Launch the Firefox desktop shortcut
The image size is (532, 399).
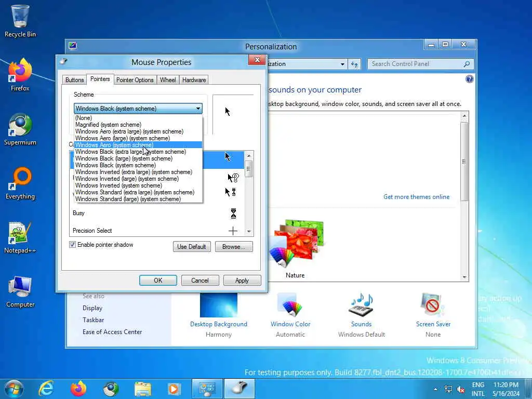20,75
